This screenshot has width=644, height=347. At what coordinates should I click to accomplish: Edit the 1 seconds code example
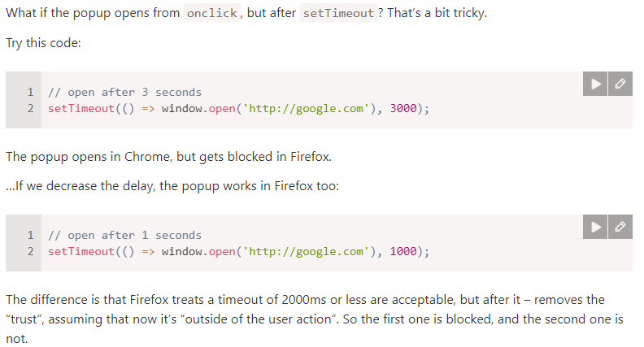coord(620,227)
